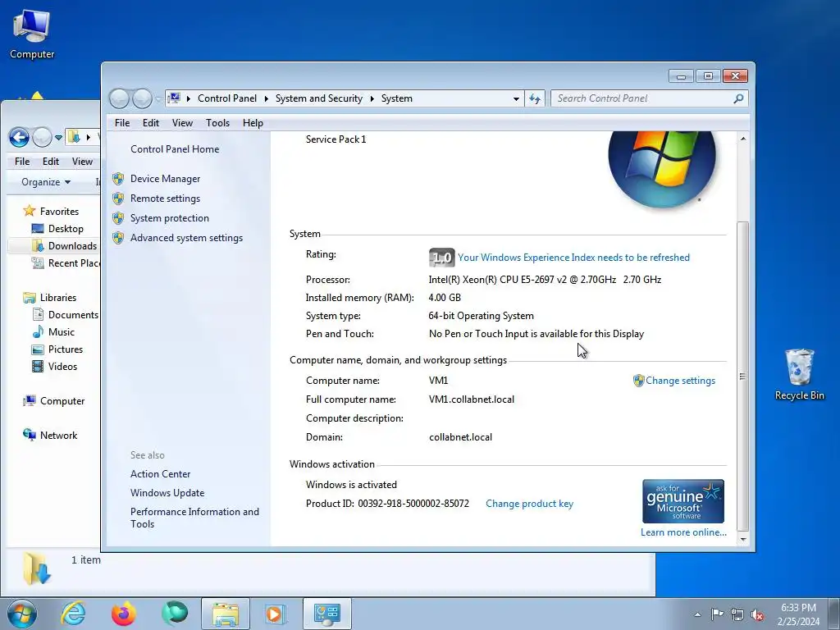Open System protection link
The height and width of the screenshot is (630, 840).
coord(169,218)
